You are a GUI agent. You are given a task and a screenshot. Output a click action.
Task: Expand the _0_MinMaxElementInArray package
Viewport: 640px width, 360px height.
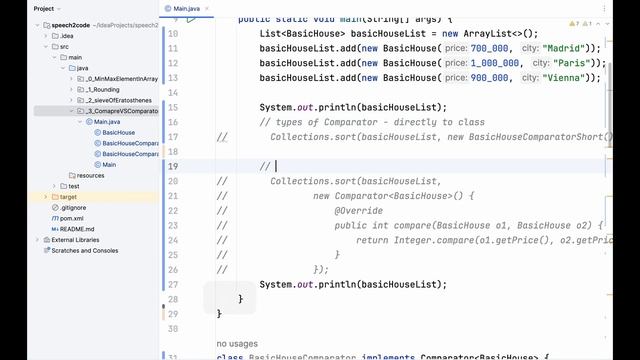pyautogui.click(x=71, y=79)
